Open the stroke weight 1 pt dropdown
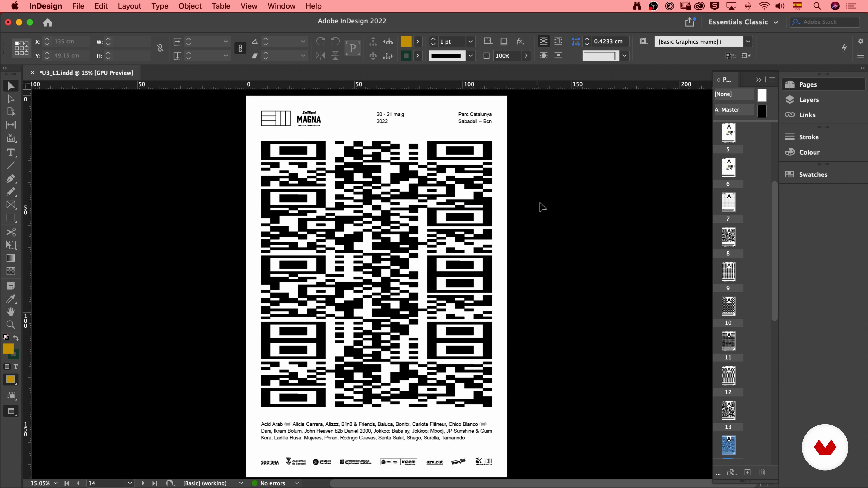Viewport: 868px width, 488px height. [x=471, y=41]
